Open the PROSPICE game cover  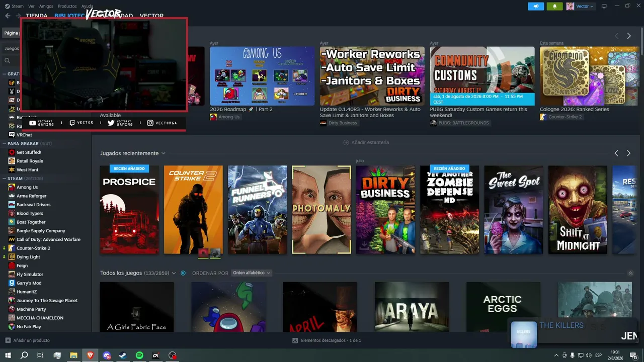point(129,210)
